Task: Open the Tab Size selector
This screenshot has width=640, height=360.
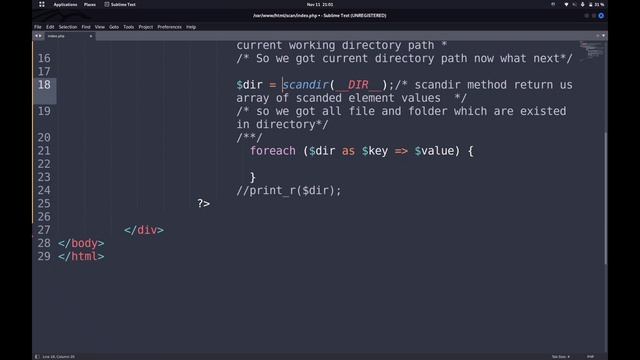Action: (x=560, y=357)
